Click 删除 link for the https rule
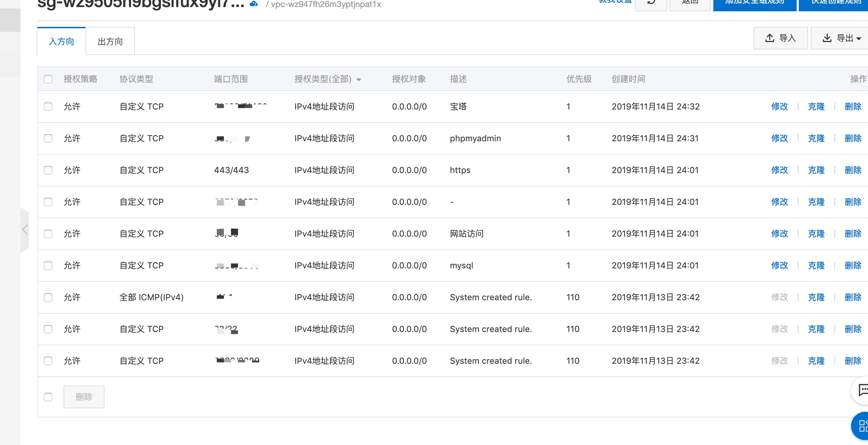The image size is (868, 445). coord(853,170)
